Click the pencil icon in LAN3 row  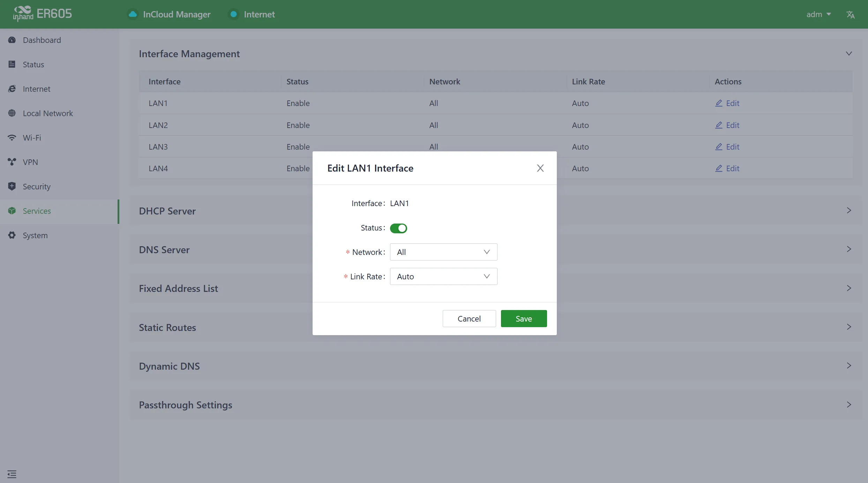719,146
